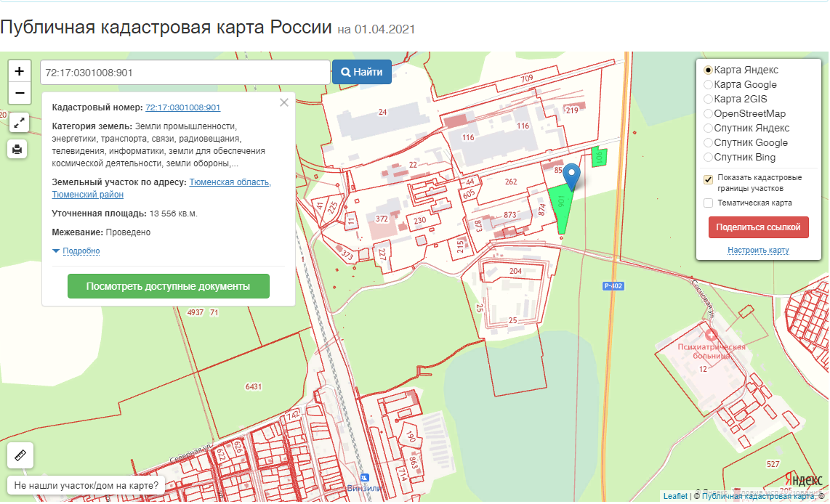The width and height of the screenshot is (830, 504).
Task: Open cadastral number 72:17:0301008:901 link
Action: coord(182,107)
